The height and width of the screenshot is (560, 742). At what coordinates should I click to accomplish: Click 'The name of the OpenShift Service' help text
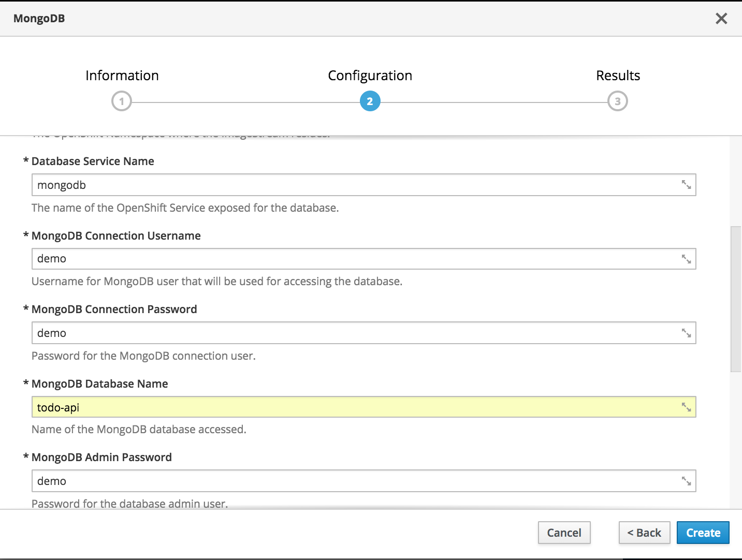(185, 208)
